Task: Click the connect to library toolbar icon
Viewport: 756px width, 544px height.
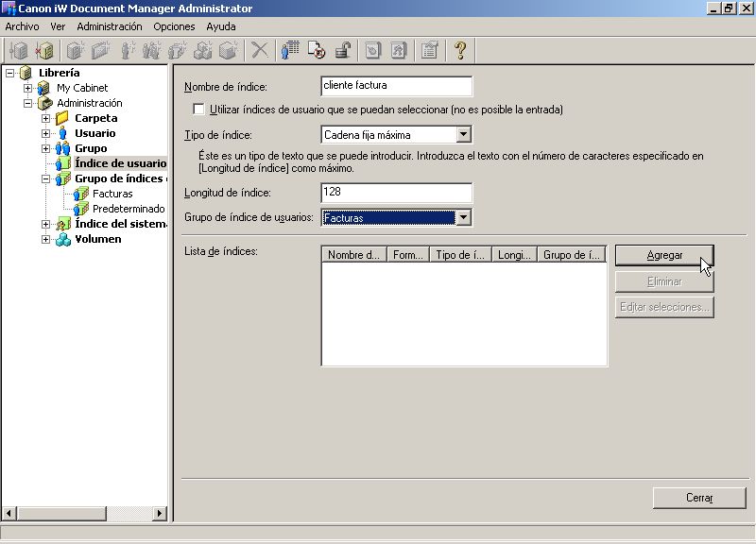Action: point(19,50)
